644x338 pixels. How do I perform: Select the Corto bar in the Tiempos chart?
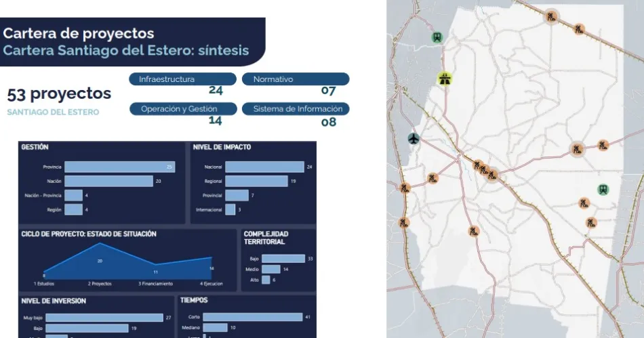pos(252,317)
